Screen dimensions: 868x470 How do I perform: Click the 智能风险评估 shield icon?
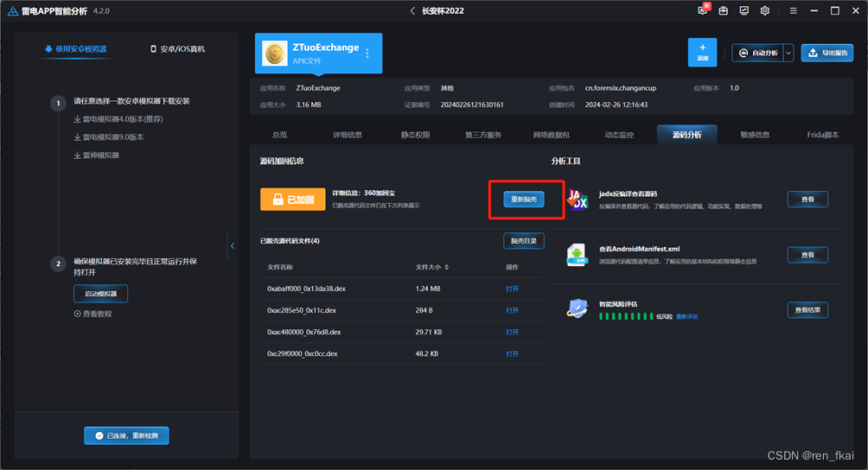pyautogui.click(x=578, y=308)
